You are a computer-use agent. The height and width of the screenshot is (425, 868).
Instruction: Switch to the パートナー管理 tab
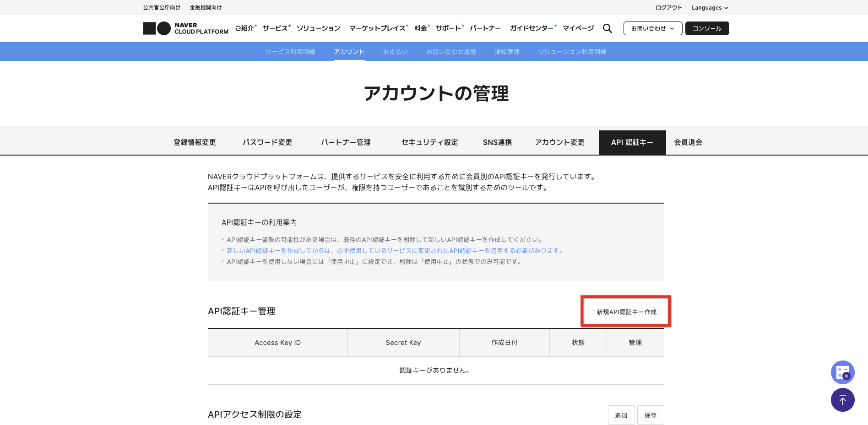point(346,142)
